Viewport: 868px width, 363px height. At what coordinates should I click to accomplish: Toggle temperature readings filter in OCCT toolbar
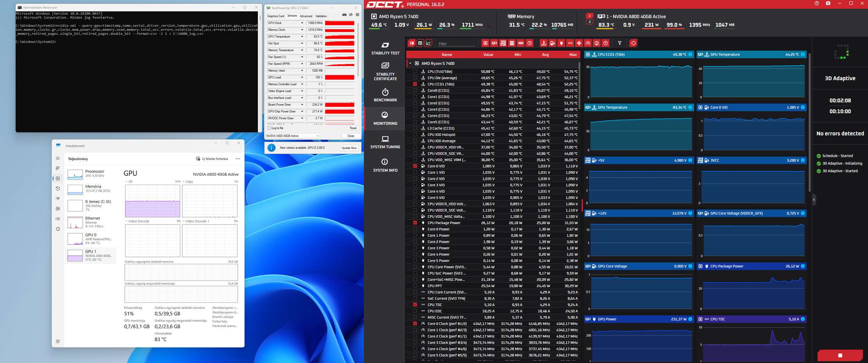pos(544,43)
